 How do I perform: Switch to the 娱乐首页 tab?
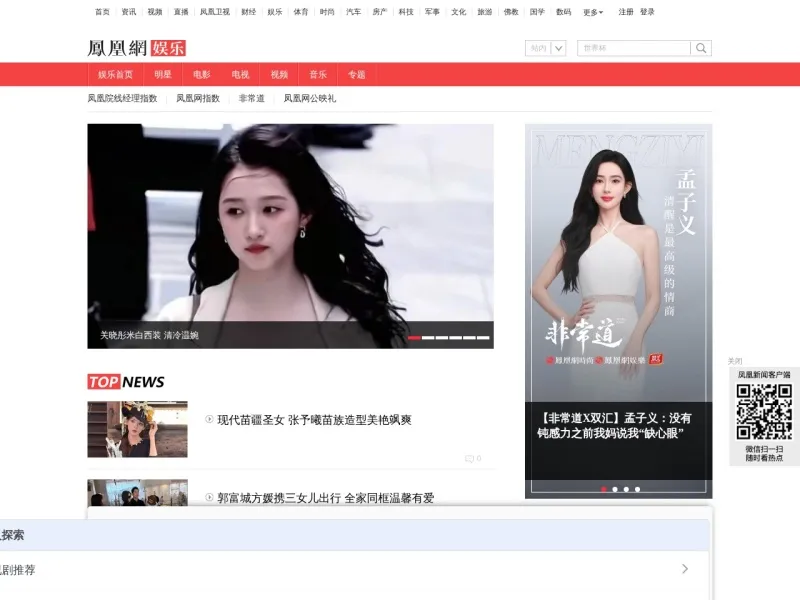coord(115,74)
